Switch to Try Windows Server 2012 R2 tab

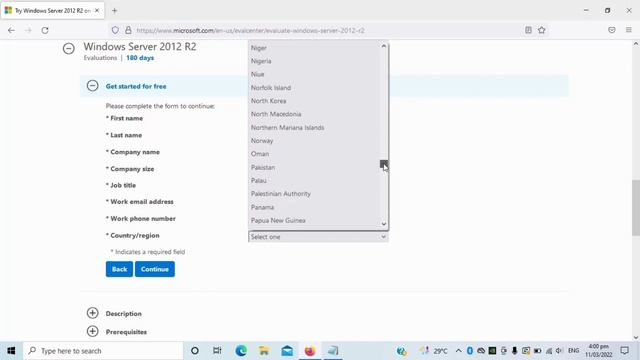52,11
